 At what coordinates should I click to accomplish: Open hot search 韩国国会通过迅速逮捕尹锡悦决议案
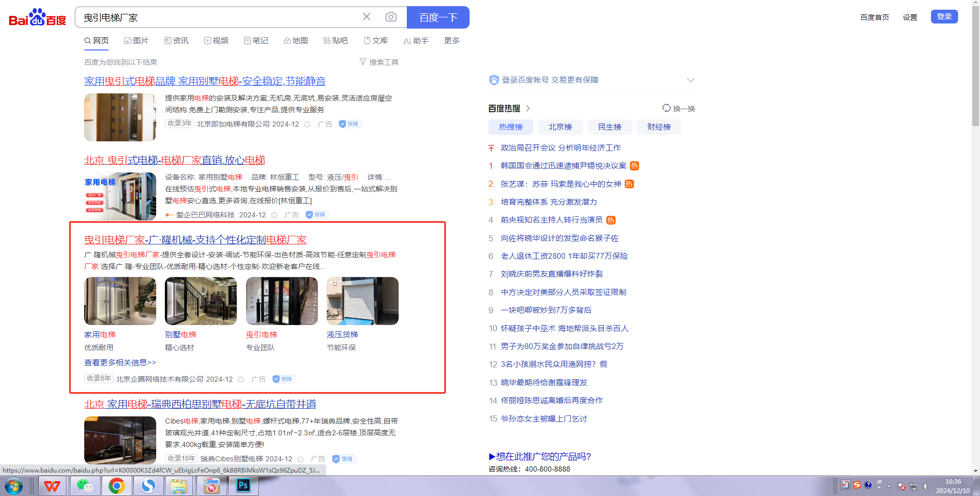point(563,166)
